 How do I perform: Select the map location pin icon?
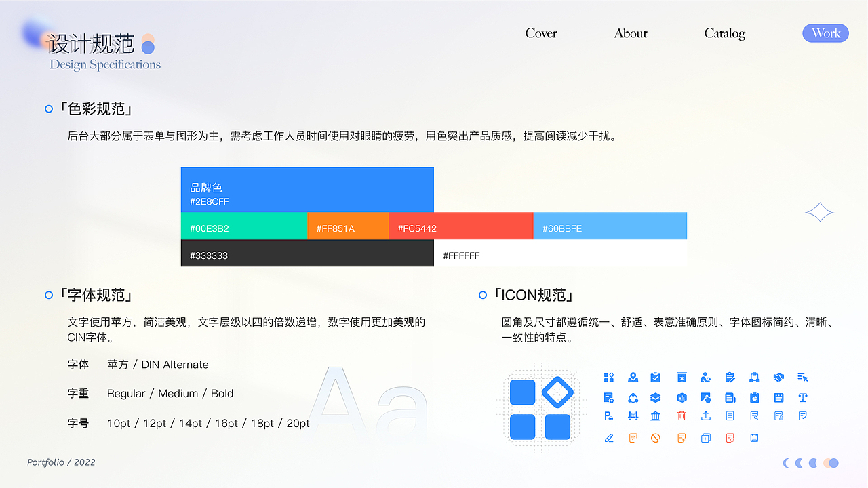tap(633, 378)
